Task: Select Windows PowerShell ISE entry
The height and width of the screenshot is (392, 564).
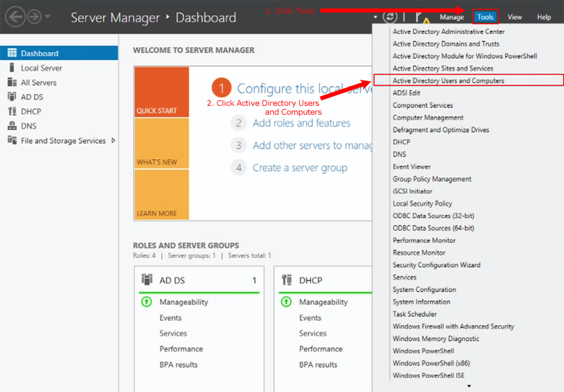Action: pyautogui.click(x=429, y=375)
